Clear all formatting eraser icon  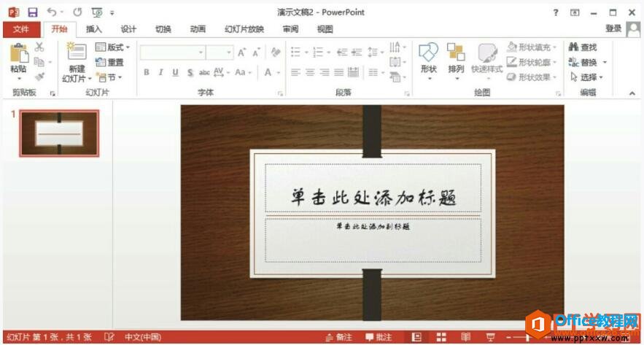(275, 53)
